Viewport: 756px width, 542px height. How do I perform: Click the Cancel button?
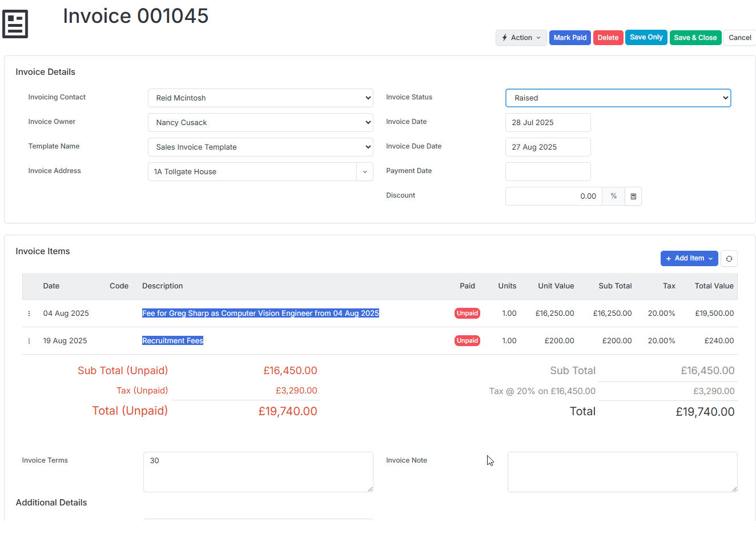point(740,38)
